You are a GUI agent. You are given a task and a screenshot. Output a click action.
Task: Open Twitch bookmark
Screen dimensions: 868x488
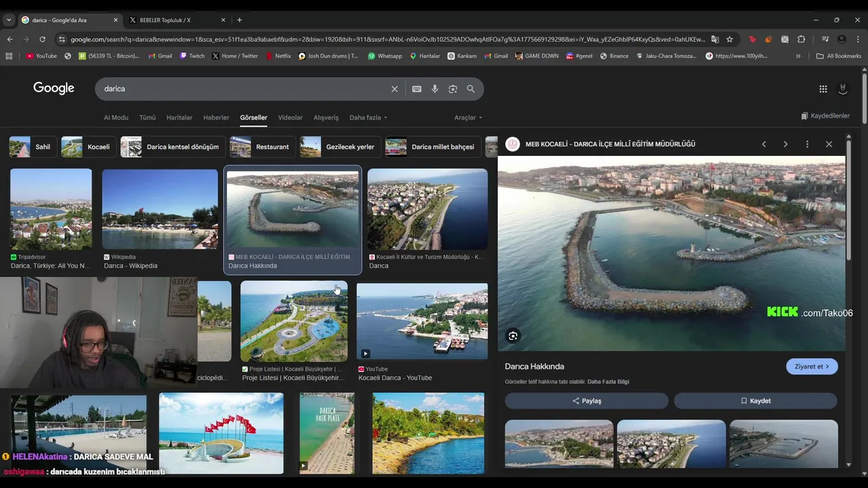click(192, 56)
